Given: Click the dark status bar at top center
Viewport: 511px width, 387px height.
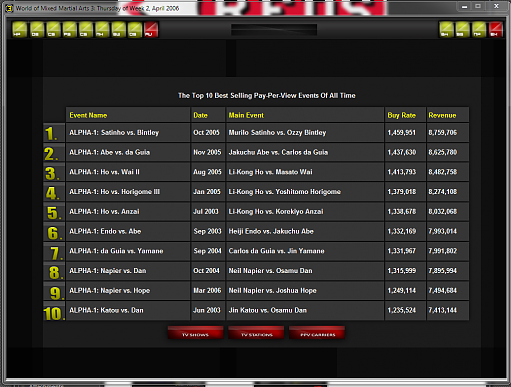Looking at the screenshot, I should (x=274, y=29).
